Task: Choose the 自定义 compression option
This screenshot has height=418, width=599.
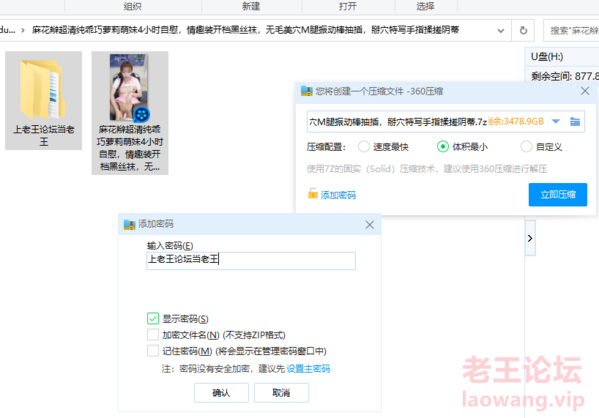Action: coord(526,146)
